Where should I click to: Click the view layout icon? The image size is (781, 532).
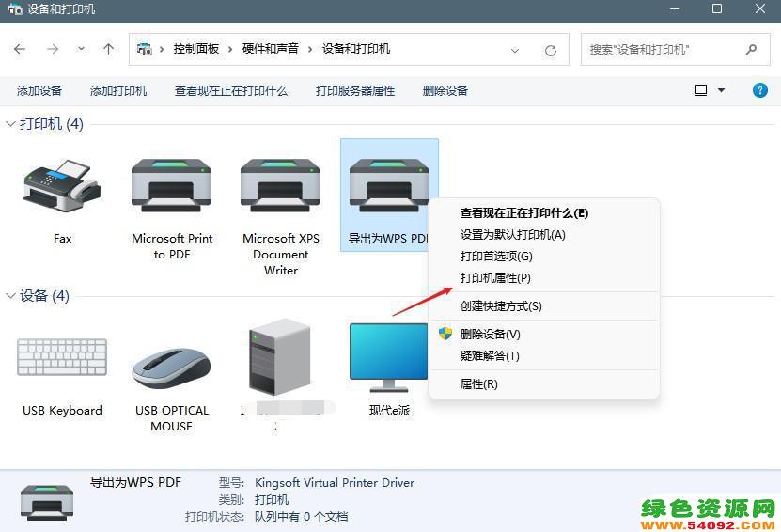pyautogui.click(x=701, y=90)
